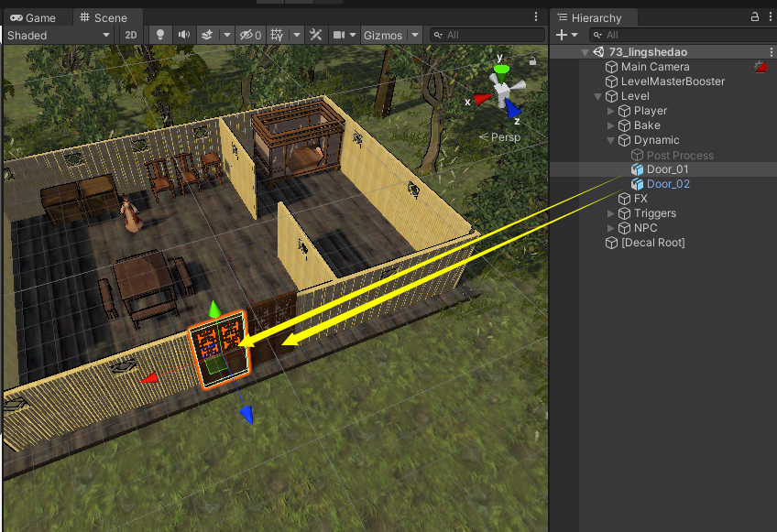Open Hierarchy create dropdown arrow

coord(575,35)
